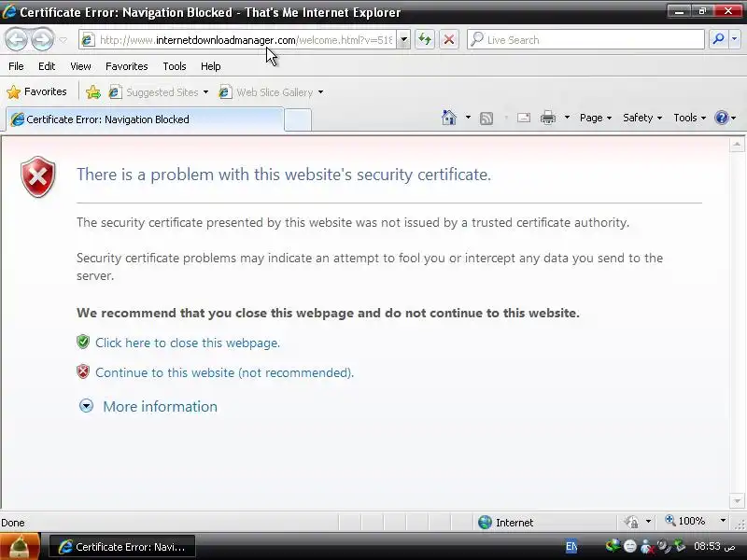
Task: Click the empty New Tab button
Action: coord(298,120)
